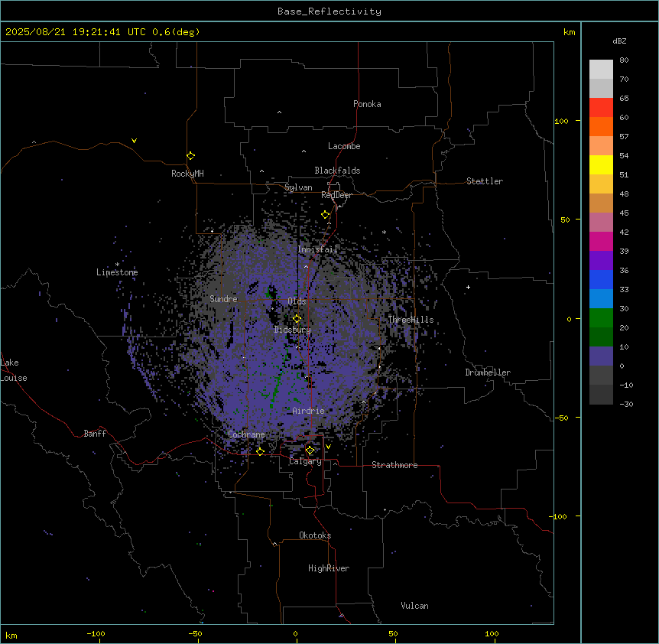This screenshot has height=644, width=659.
Task: Click the Ponoka city label
Action: point(367,104)
